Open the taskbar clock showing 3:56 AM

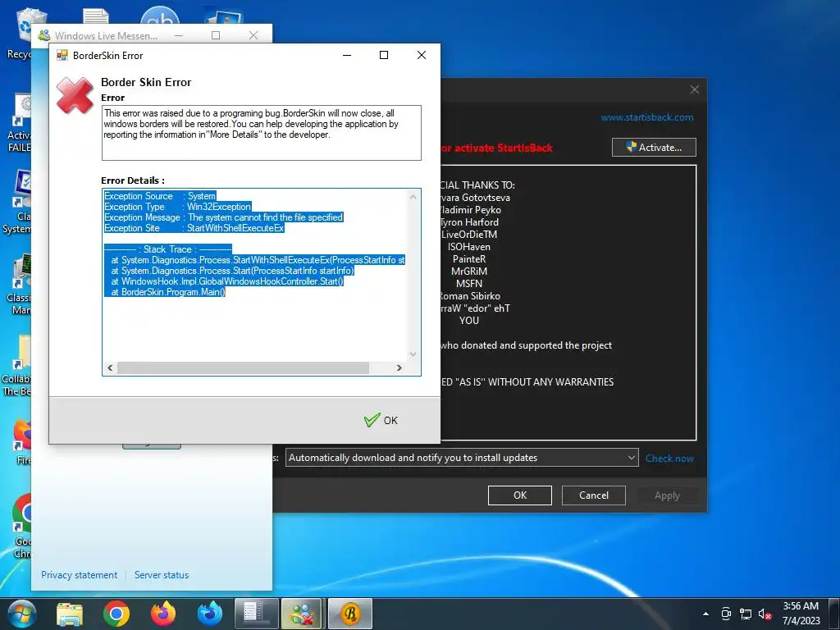(801, 614)
